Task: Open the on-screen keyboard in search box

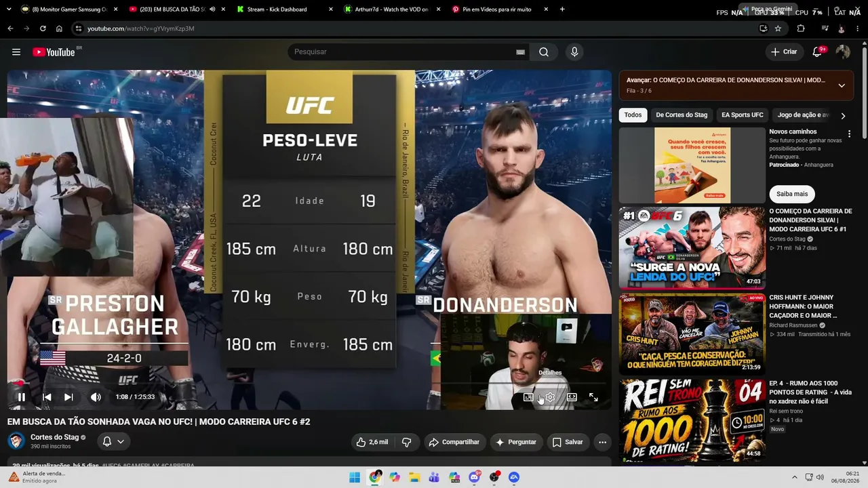Action: [520, 52]
